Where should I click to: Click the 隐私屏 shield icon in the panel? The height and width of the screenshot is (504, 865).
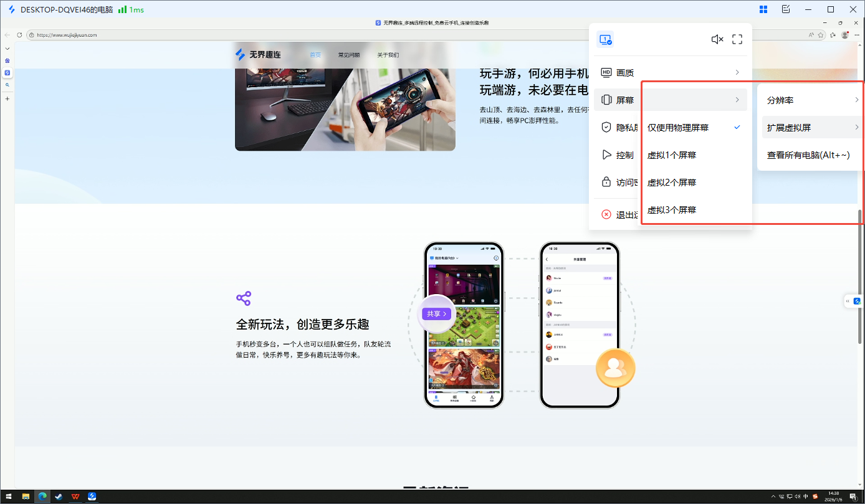click(606, 126)
